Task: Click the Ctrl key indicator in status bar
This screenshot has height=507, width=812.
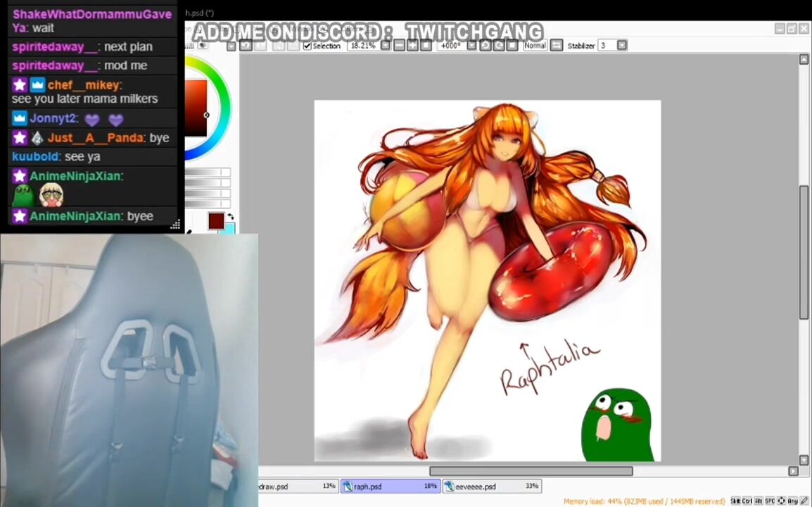Action: pos(747,501)
